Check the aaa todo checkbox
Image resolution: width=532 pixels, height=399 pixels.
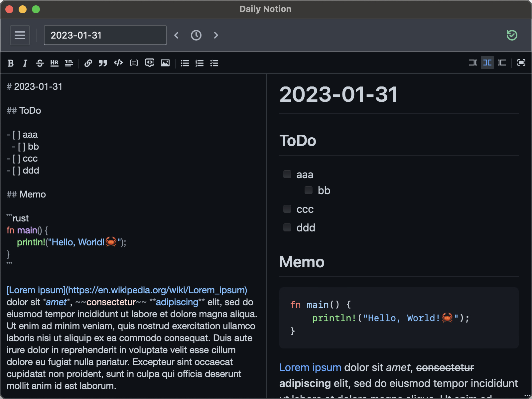click(287, 174)
